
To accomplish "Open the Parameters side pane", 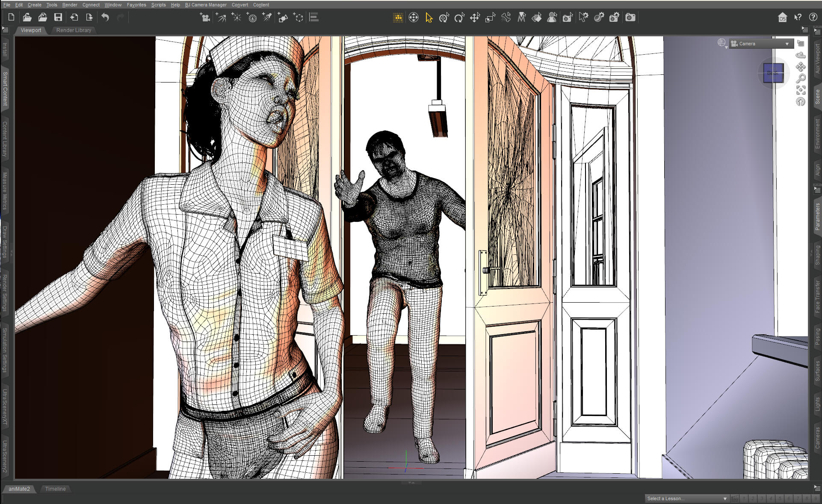I will click(817, 216).
